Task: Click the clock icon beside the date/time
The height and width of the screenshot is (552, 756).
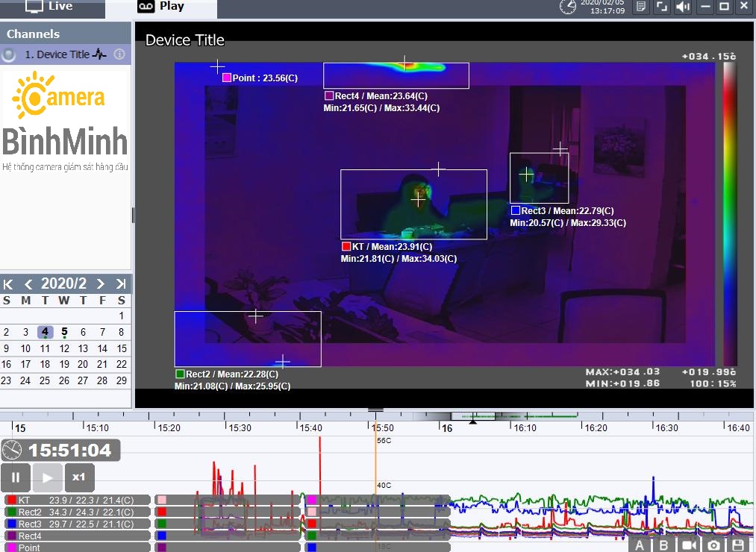Action: click(567, 7)
